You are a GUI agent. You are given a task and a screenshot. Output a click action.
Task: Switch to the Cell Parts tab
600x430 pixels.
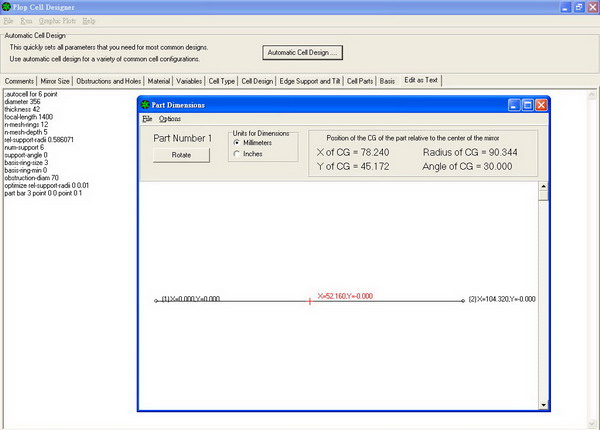coord(360,81)
